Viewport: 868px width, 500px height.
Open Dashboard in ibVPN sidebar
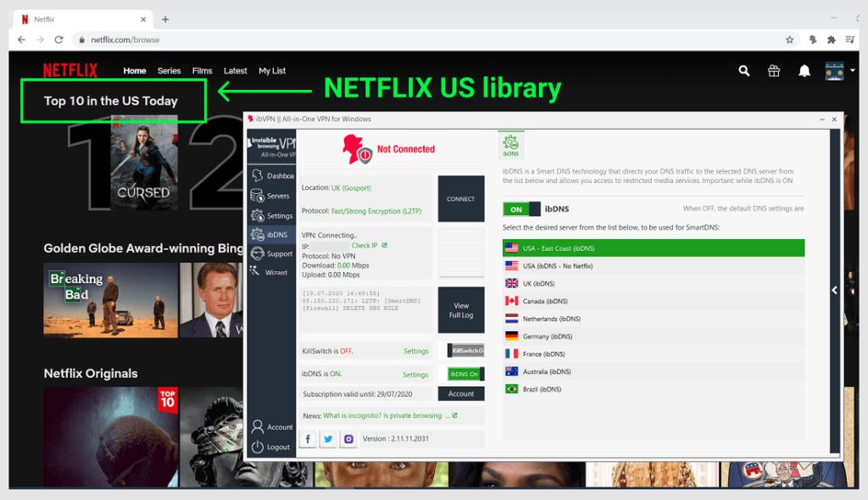pyautogui.click(x=272, y=175)
